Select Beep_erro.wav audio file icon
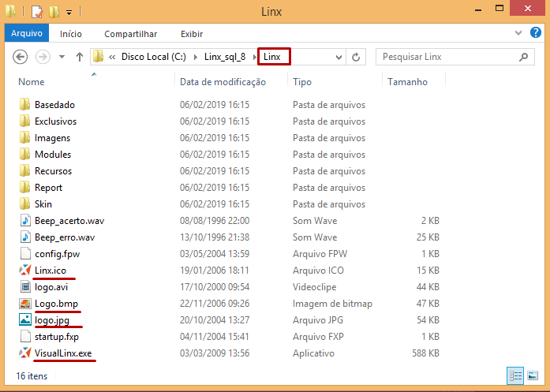 point(25,237)
